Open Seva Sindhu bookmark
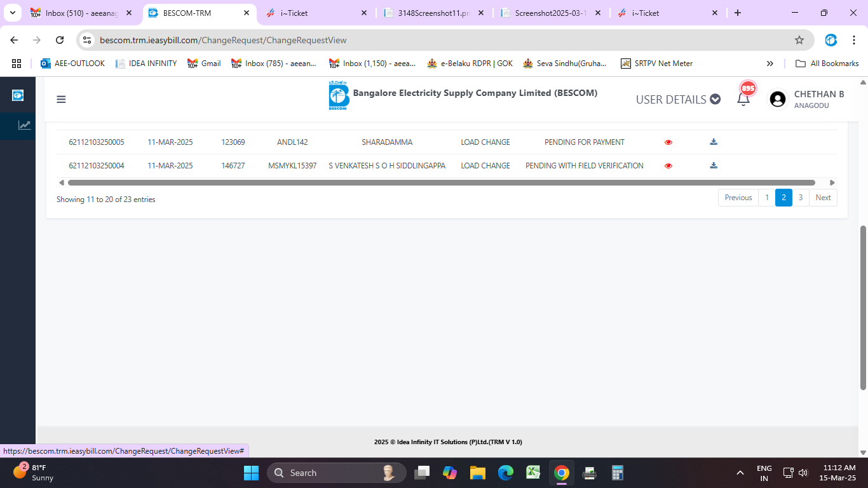Viewport: 868px width, 488px height. pyautogui.click(x=564, y=64)
